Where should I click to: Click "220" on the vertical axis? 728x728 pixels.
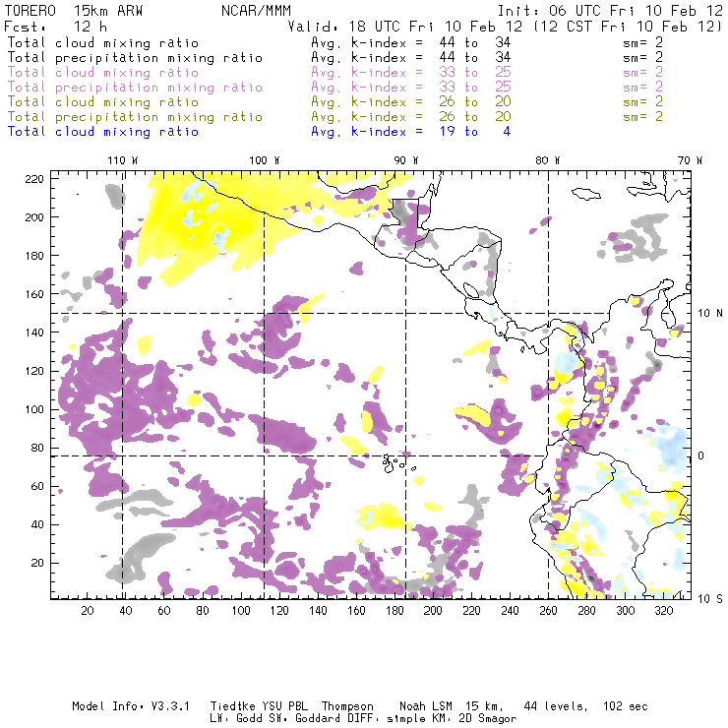(34, 179)
